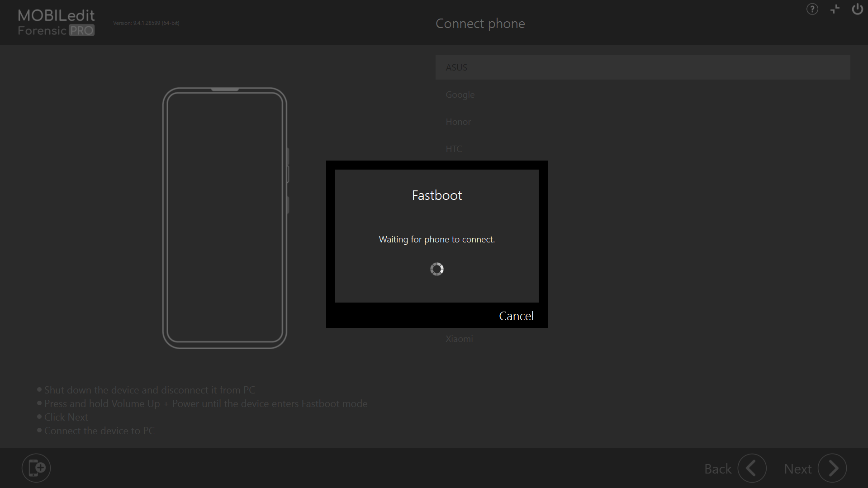This screenshot has width=868, height=488.
Task: Pick HTC from the manufacturer list
Action: [454, 149]
